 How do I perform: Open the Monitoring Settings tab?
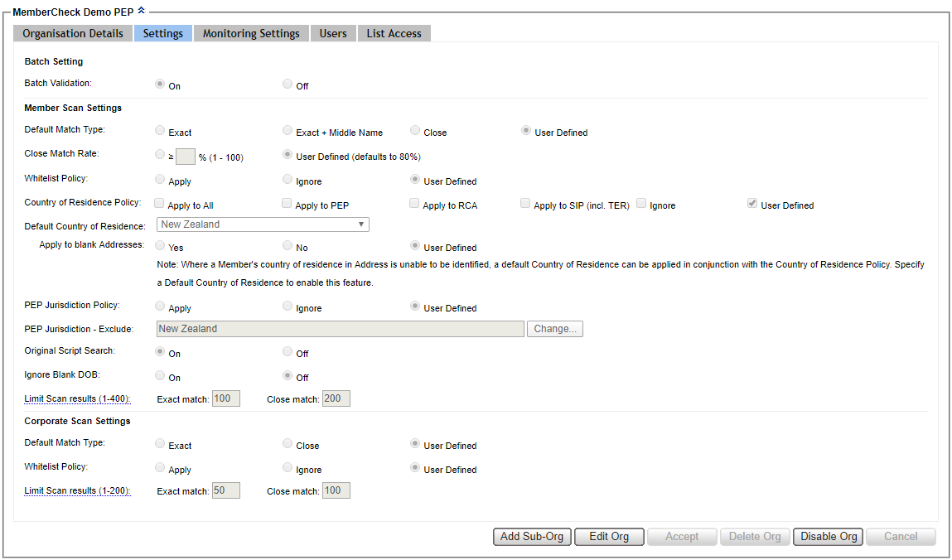[251, 33]
